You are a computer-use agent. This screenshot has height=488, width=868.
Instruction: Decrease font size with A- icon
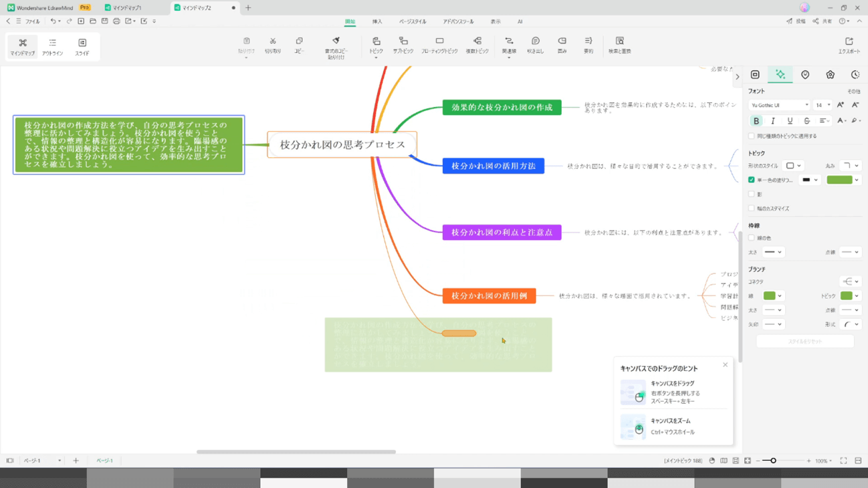(x=855, y=105)
